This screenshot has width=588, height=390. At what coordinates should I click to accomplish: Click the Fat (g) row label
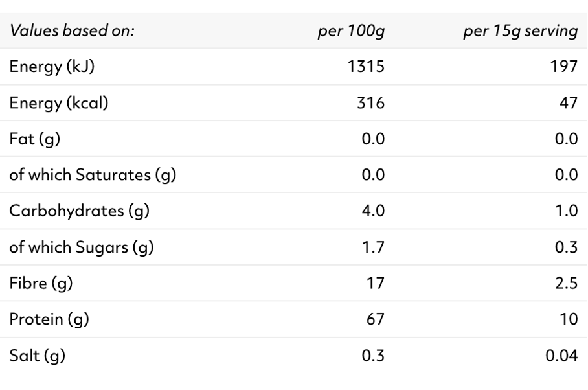[x=34, y=139]
